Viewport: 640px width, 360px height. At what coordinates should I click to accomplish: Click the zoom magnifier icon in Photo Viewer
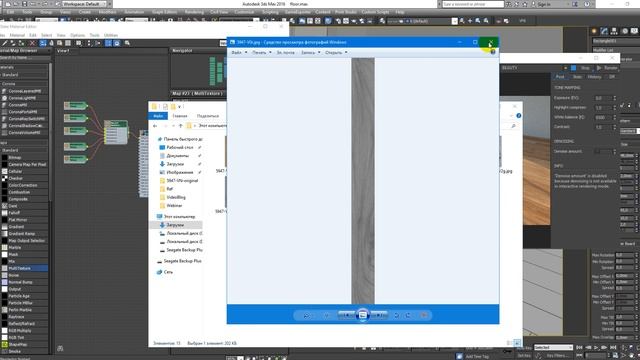click(x=307, y=315)
